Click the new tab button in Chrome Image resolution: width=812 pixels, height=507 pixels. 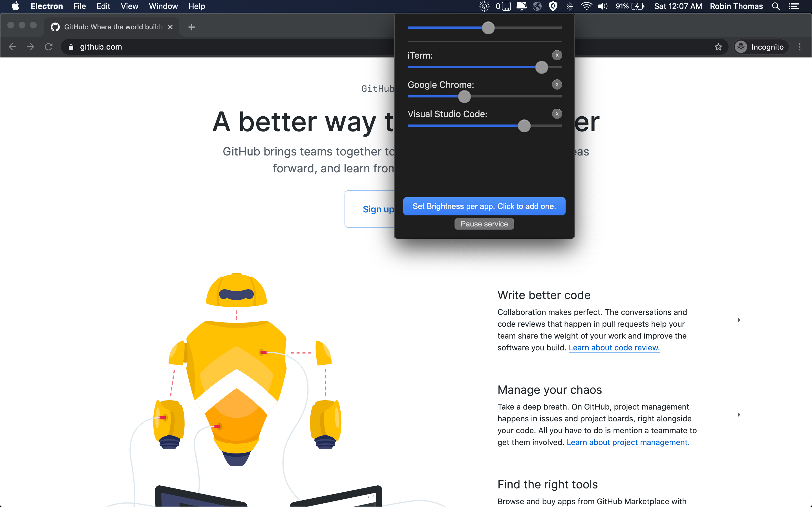click(x=192, y=26)
